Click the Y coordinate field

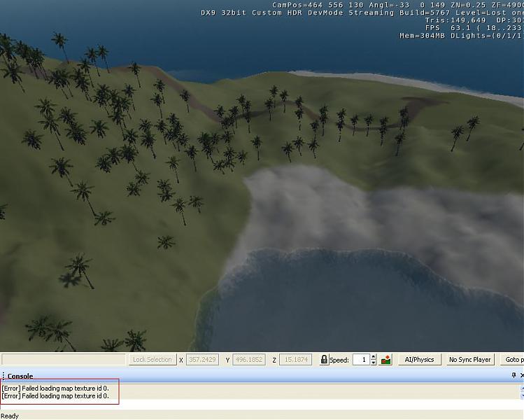click(x=248, y=360)
